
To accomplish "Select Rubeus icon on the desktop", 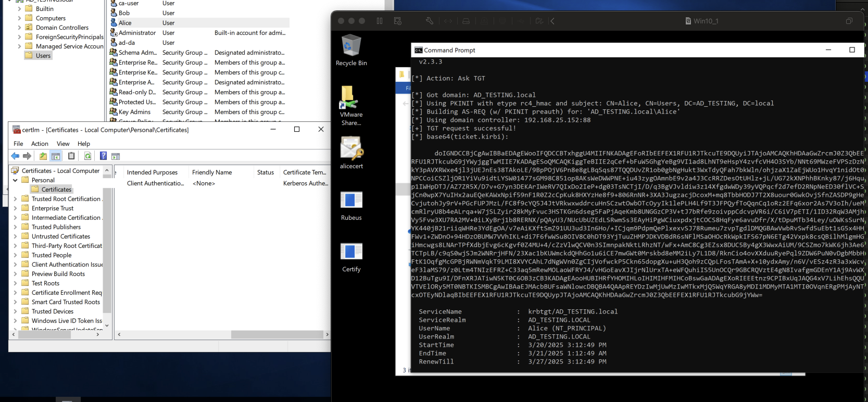I will tap(351, 206).
